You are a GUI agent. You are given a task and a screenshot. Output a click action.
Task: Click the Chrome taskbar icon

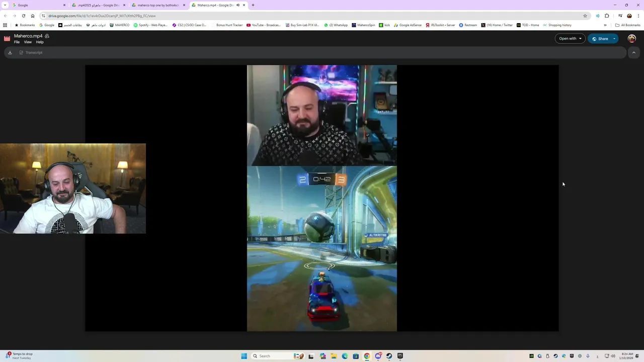coord(367,356)
